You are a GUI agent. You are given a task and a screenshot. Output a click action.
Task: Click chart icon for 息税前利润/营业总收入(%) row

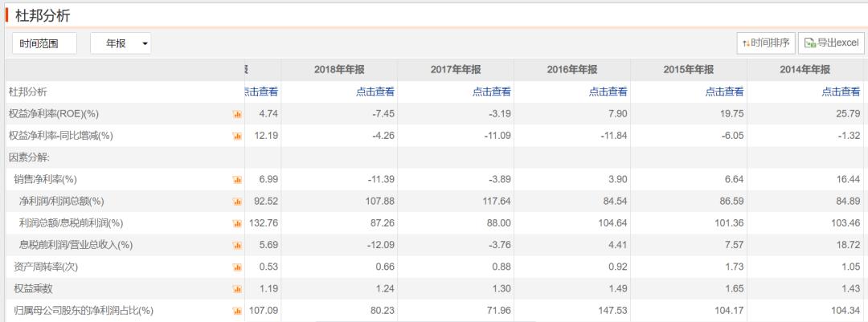pyautogui.click(x=237, y=245)
